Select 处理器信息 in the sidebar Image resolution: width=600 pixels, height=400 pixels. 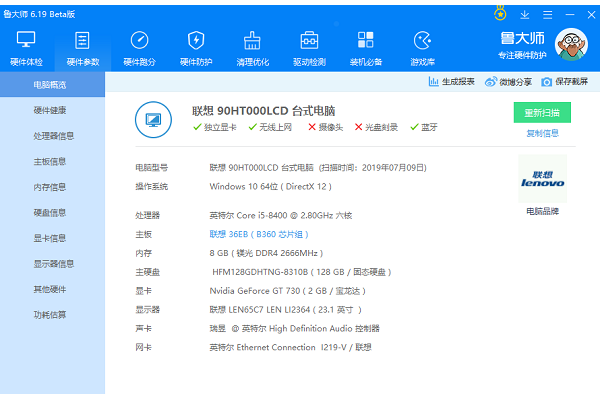click(x=52, y=136)
